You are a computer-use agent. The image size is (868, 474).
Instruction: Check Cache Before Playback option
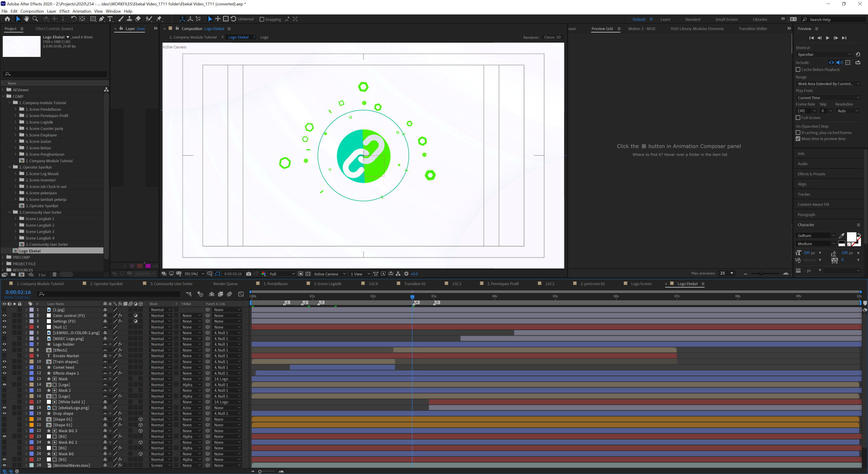pyautogui.click(x=798, y=69)
